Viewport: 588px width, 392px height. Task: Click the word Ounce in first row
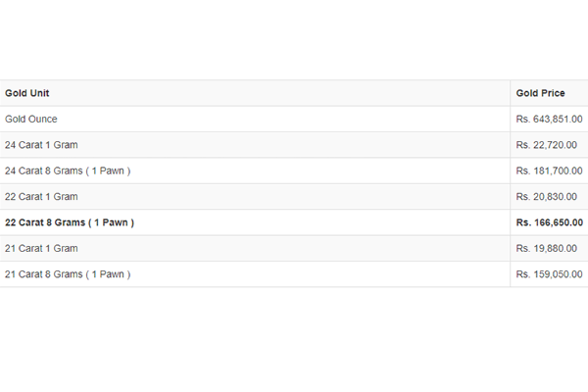point(42,119)
